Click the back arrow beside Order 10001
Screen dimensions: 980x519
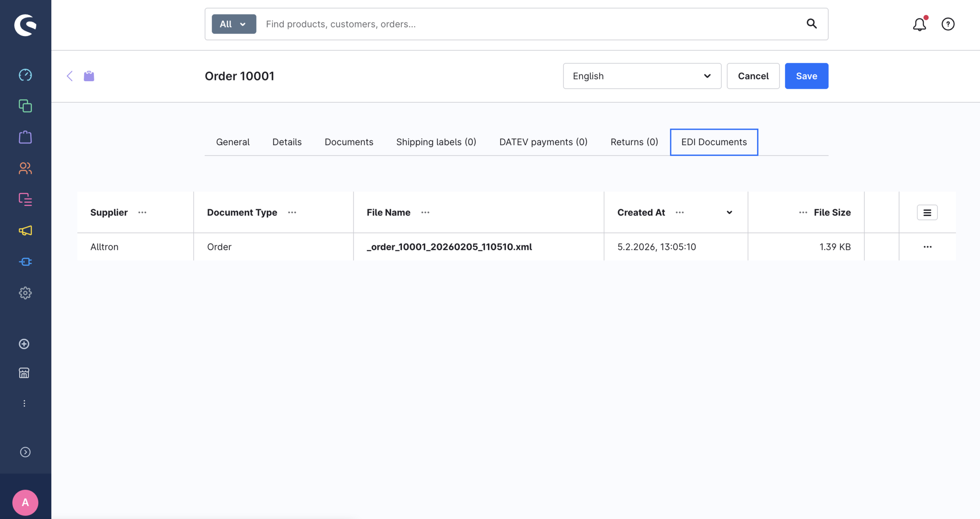(70, 76)
